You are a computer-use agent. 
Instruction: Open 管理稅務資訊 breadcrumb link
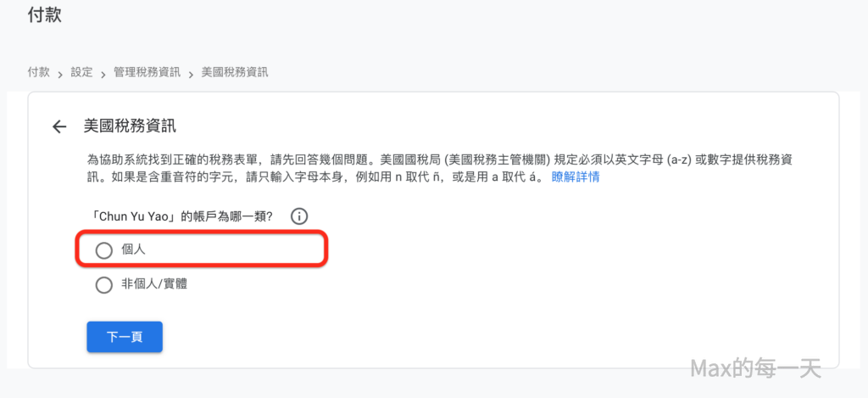pyautogui.click(x=147, y=72)
